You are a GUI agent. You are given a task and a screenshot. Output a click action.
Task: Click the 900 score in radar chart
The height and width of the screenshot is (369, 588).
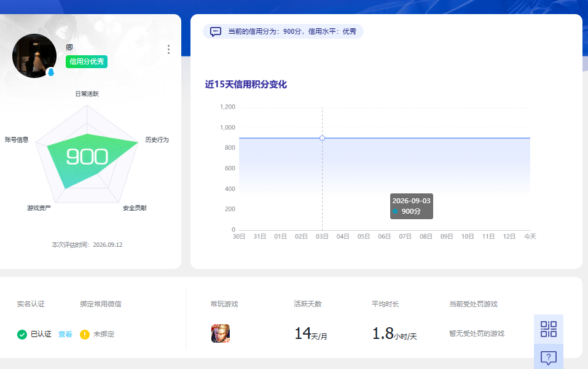click(x=87, y=157)
